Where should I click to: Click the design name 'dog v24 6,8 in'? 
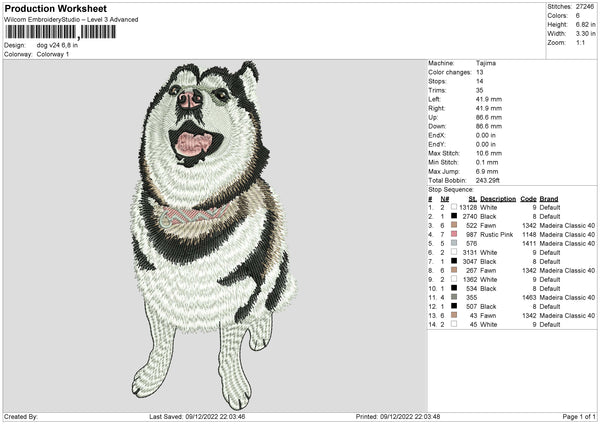tap(57, 45)
